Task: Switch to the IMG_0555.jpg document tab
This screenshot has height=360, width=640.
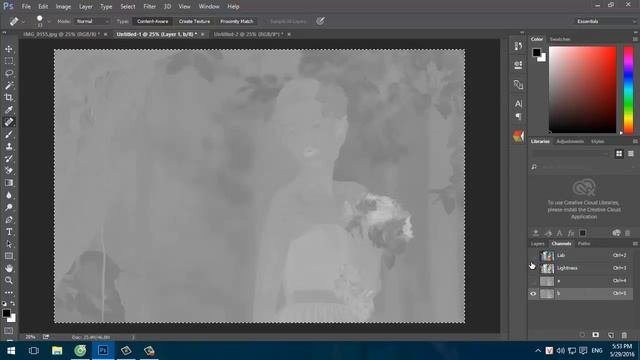Action: (x=61, y=34)
